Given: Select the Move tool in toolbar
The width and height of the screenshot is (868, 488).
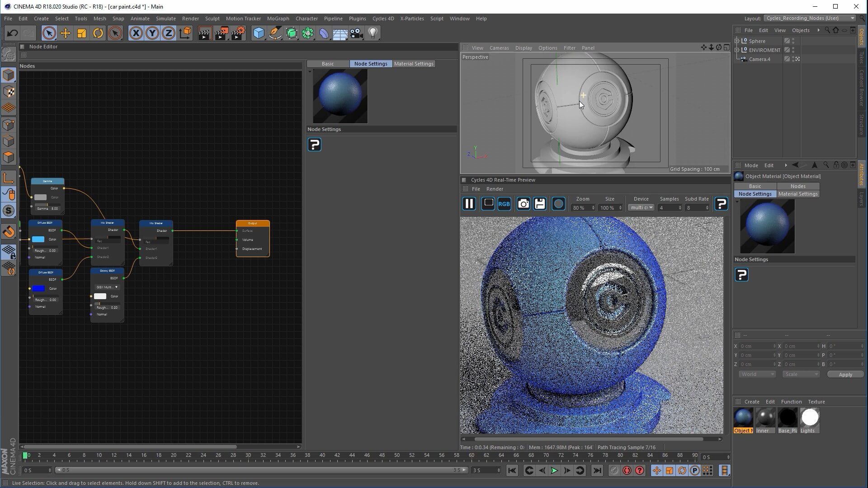Looking at the screenshot, I should click(x=66, y=33).
